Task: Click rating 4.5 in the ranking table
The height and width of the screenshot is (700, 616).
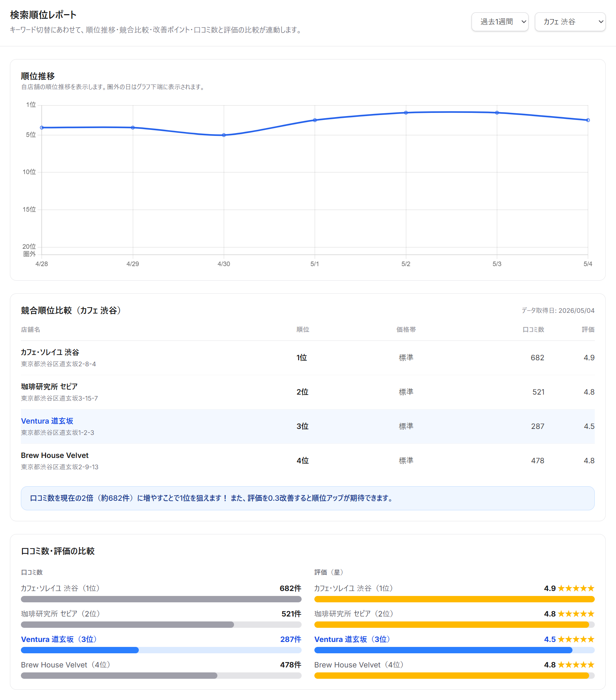Action: pyautogui.click(x=589, y=426)
